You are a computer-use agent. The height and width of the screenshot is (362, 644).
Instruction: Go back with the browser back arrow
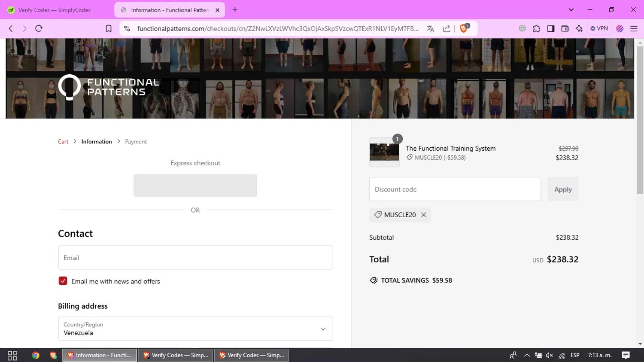pyautogui.click(x=11, y=28)
